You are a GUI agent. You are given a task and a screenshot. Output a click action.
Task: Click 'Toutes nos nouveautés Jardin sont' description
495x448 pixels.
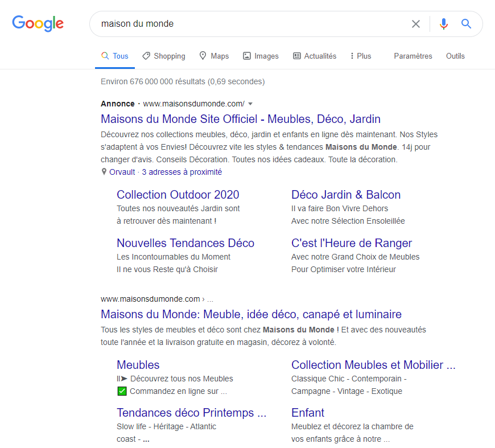pos(178,208)
